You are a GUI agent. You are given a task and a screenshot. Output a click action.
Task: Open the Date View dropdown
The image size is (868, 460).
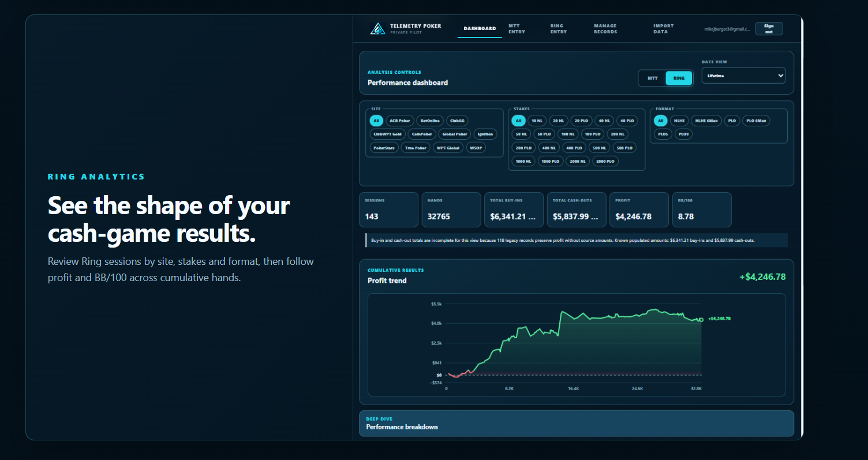point(743,76)
